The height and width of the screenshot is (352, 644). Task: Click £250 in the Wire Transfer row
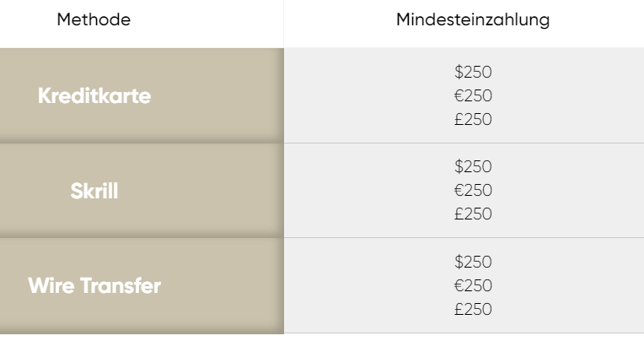tap(473, 309)
